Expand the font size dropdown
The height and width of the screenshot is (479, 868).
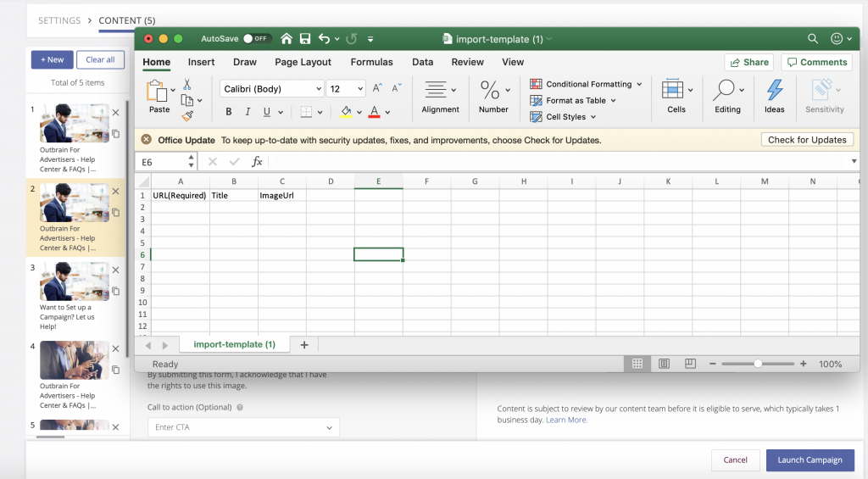359,89
